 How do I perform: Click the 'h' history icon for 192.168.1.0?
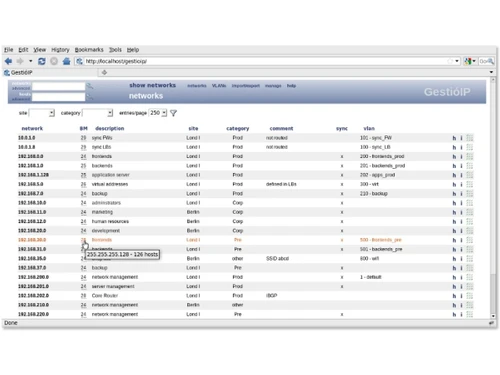pyautogui.click(x=454, y=166)
